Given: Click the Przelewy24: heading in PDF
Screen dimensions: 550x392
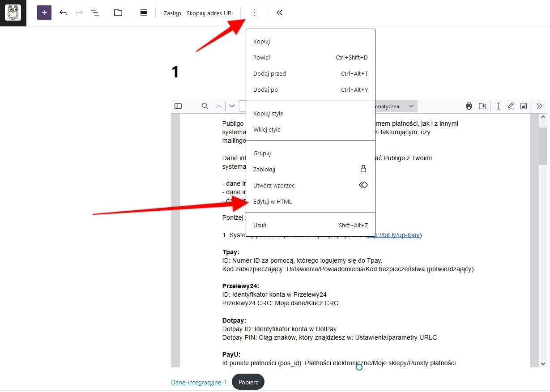Looking at the screenshot, I should click(241, 286).
